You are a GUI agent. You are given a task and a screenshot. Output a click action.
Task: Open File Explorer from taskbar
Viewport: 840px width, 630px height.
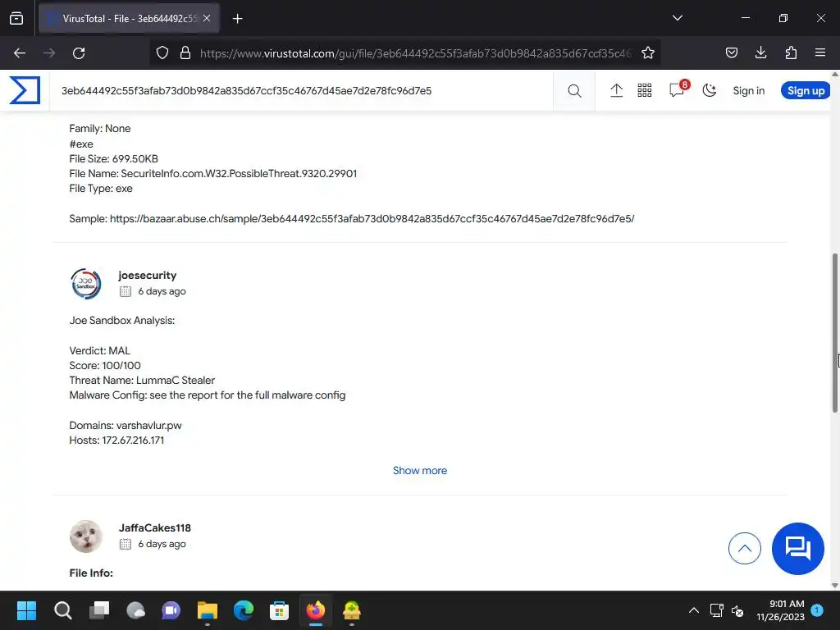(208, 610)
